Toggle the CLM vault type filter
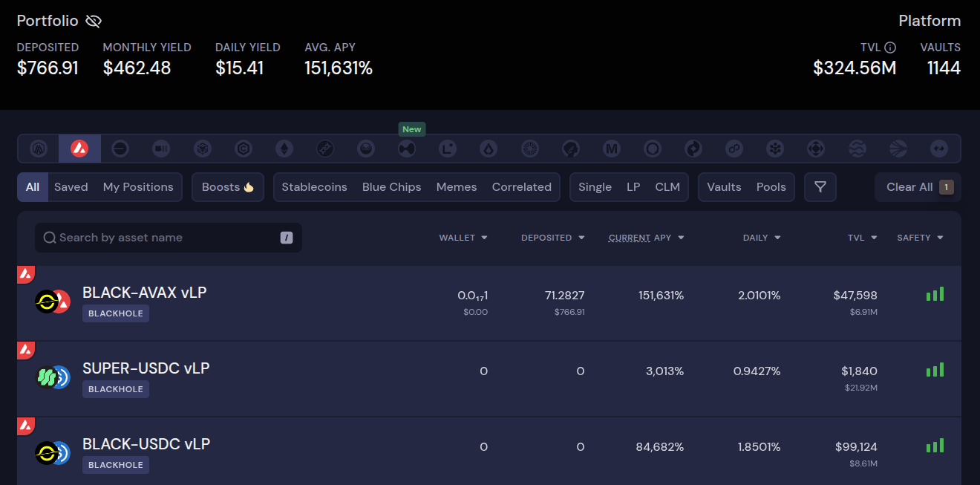This screenshot has width=980, height=485. tap(667, 187)
